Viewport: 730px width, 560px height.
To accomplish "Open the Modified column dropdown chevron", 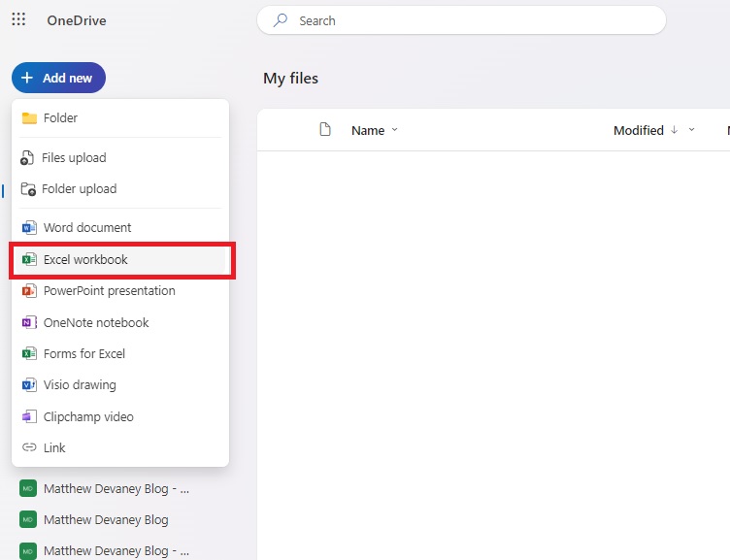I will tap(692, 130).
